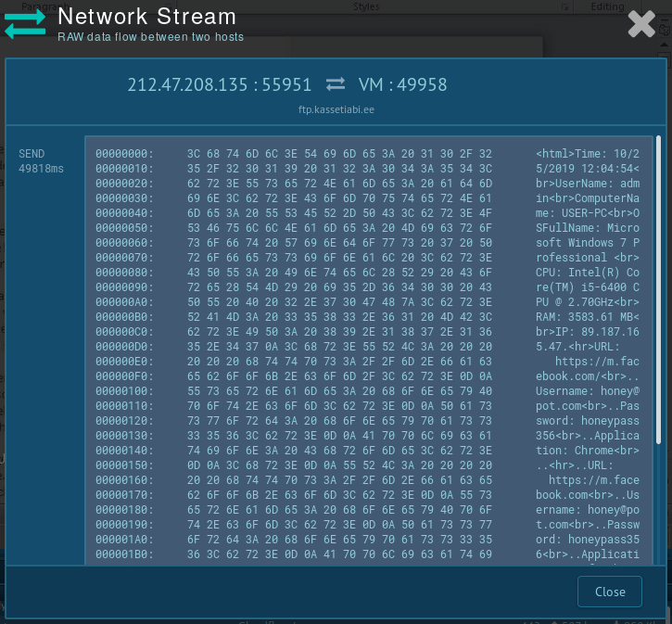This screenshot has width=672, height=624.
Task: Click the swap arrows between the hosts
Action: click(336, 85)
